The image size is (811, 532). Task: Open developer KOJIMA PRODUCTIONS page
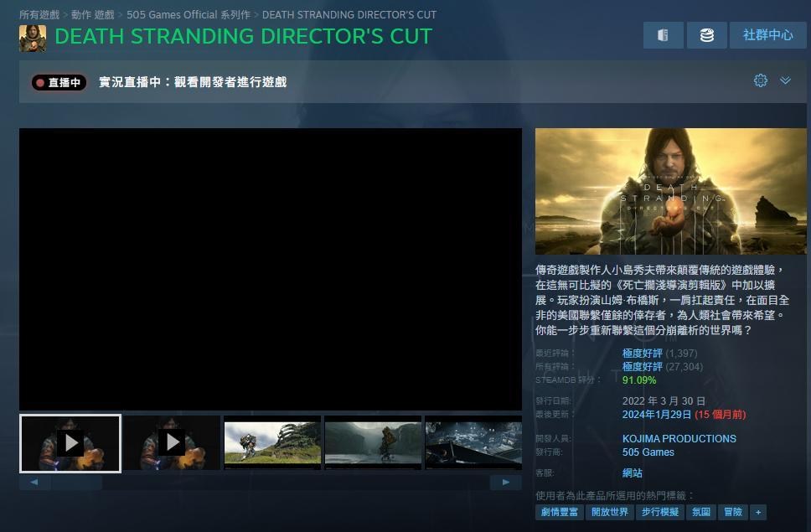[679, 438]
